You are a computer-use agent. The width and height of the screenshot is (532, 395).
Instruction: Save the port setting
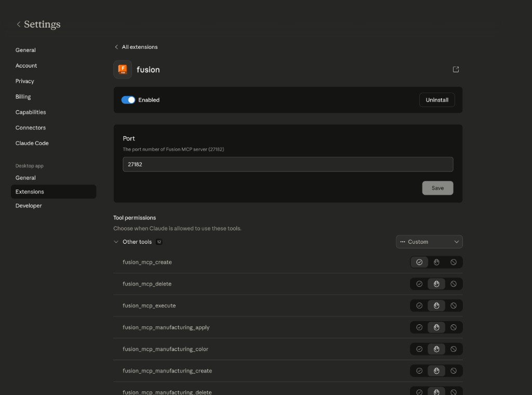[437, 188]
